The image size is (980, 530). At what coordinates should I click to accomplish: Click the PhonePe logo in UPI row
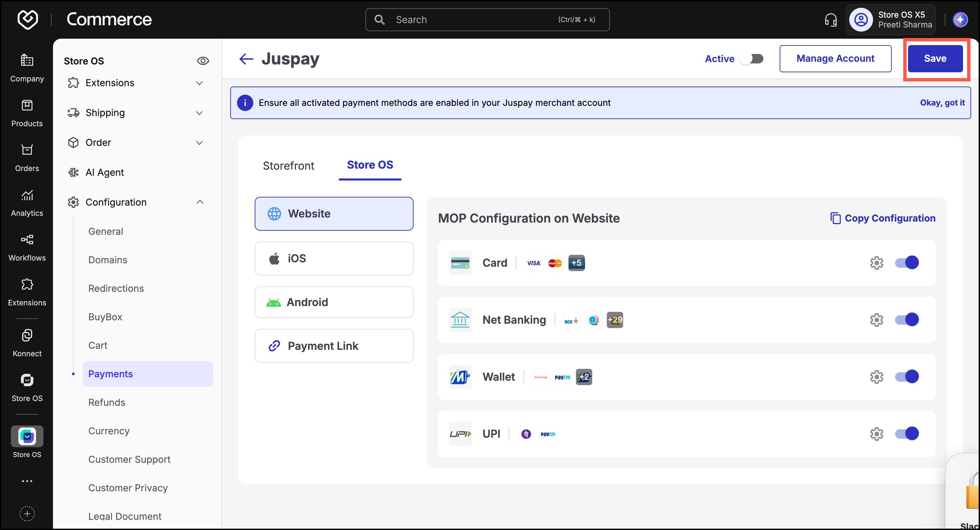[526, 434]
